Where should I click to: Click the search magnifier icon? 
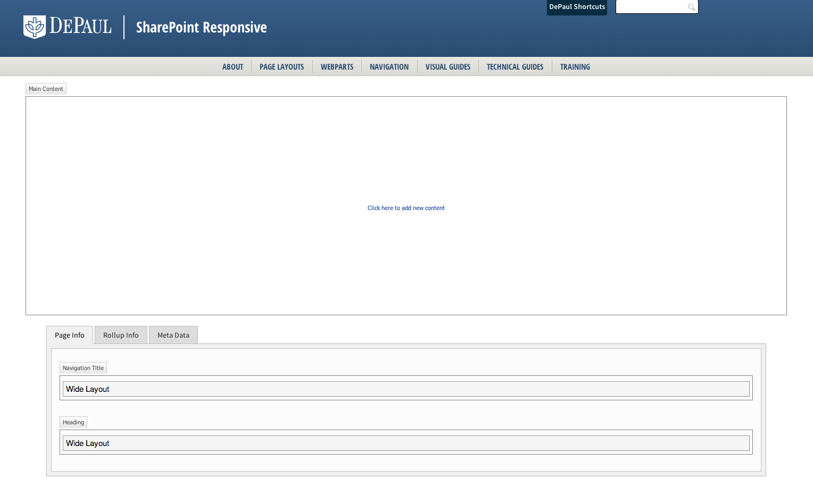[x=691, y=7]
